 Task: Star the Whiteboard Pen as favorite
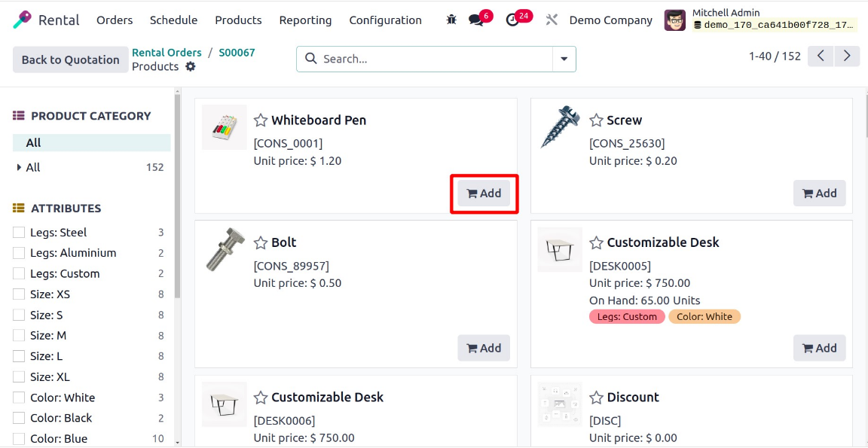pos(261,120)
